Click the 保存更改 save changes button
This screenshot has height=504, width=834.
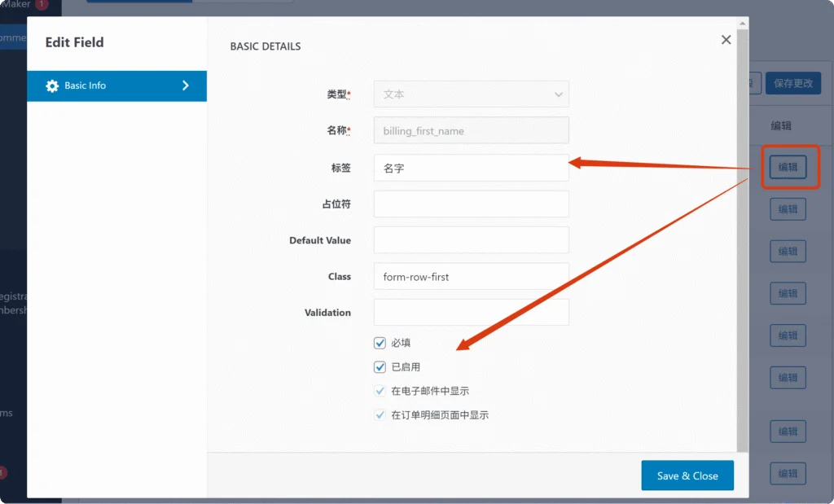click(792, 83)
